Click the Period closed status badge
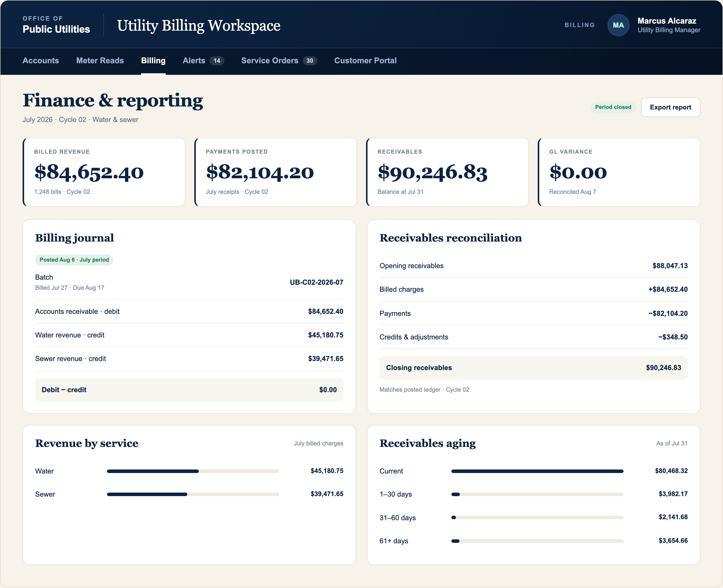The height and width of the screenshot is (588, 723). tap(613, 107)
